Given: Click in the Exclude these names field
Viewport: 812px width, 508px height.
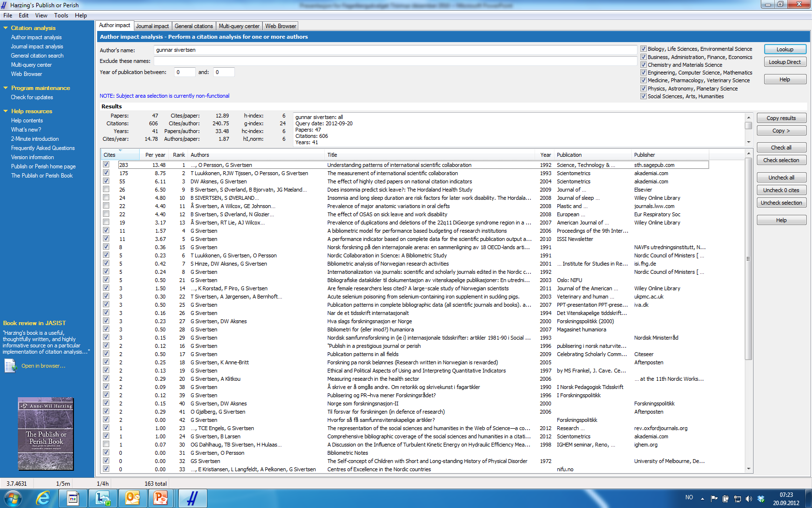Looking at the screenshot, I should (x=395, y=61).
